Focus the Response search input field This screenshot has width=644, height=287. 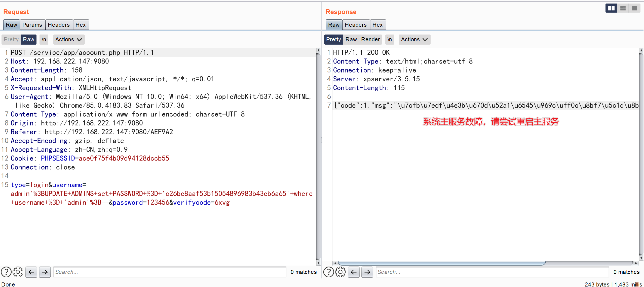492,272
